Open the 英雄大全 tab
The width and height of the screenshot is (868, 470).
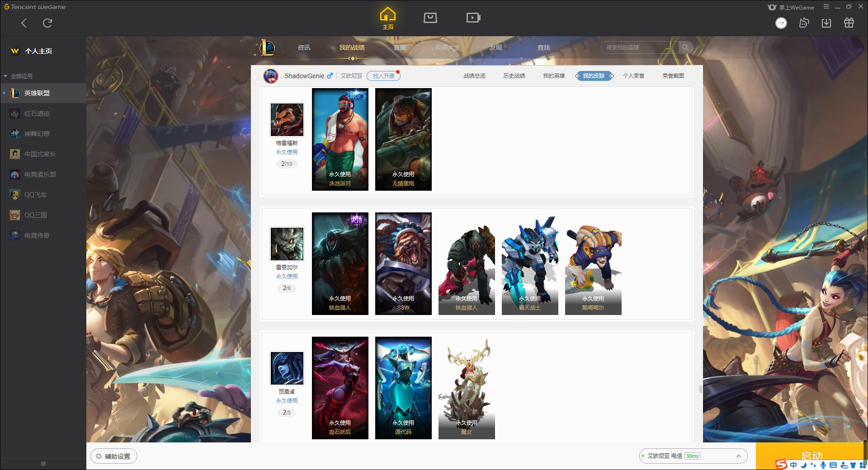448,47
